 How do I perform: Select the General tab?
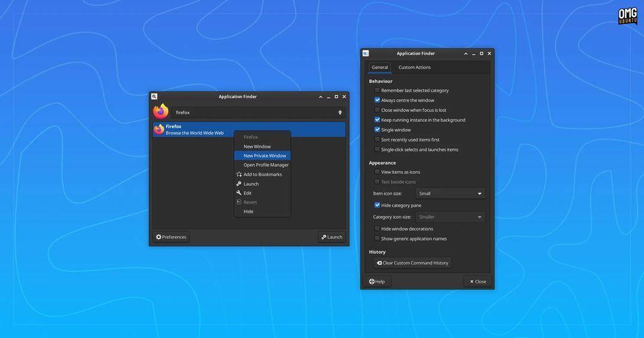pyautogui.click(x=379, y=67)
